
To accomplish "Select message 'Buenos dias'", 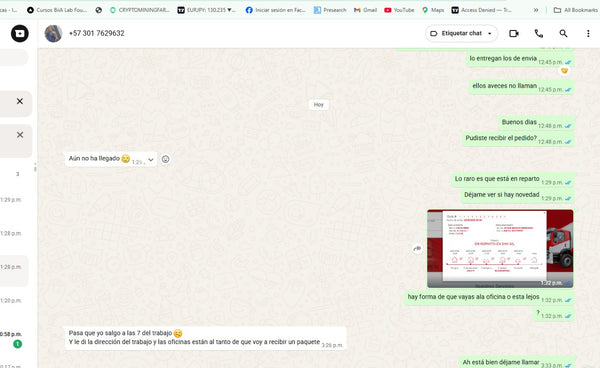I will 536,123.
